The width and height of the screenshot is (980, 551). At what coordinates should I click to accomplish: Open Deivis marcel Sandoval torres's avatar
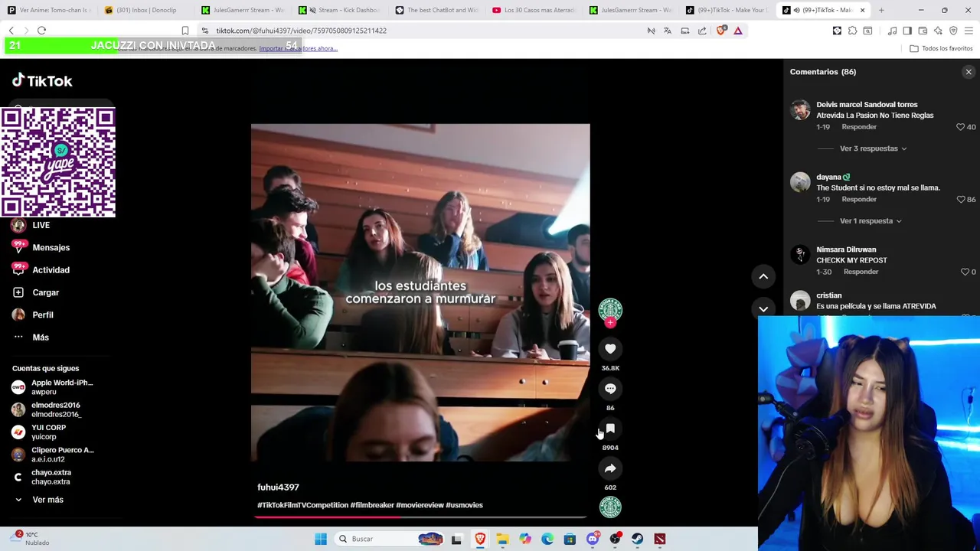pyautogui.click(x=800, y=110)
